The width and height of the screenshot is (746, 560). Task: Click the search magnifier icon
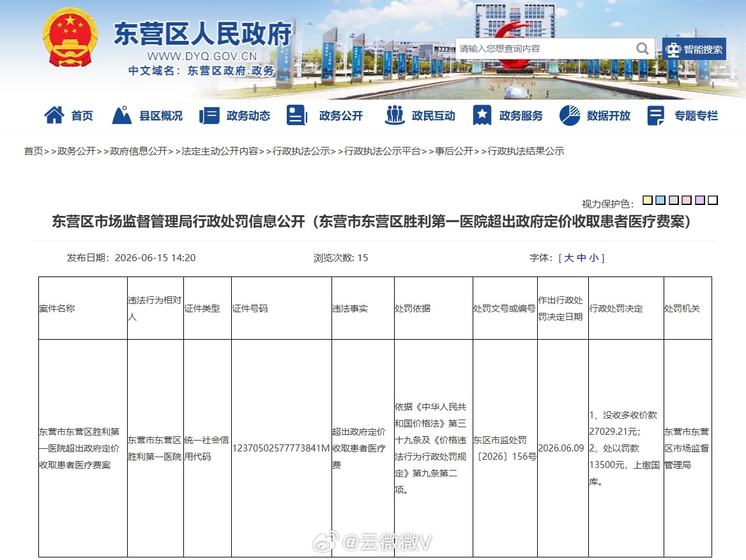643,49
